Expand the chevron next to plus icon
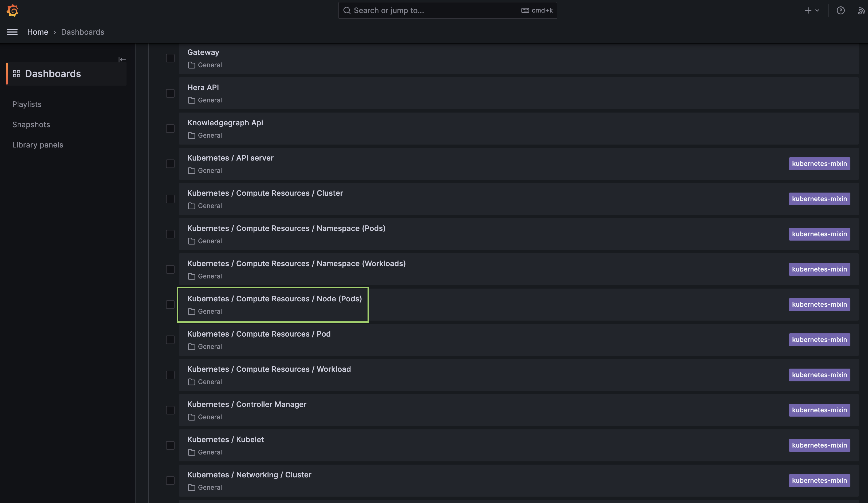Viewport: 868px width, 503px height. coord(817,10)
